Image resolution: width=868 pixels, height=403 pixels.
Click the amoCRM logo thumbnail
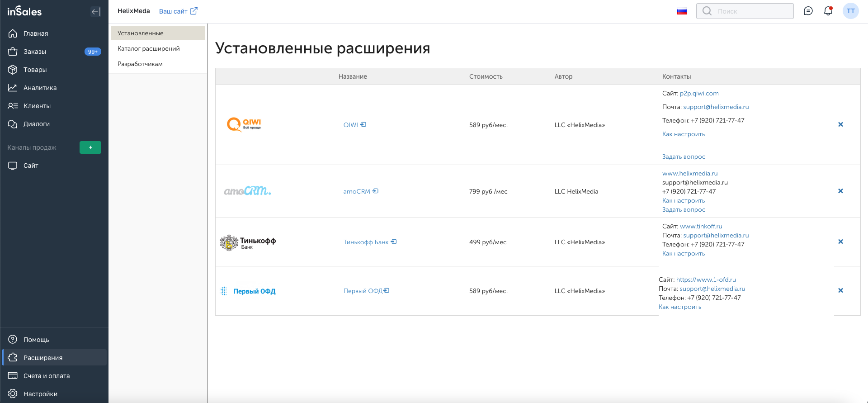[x=248, y=191]
